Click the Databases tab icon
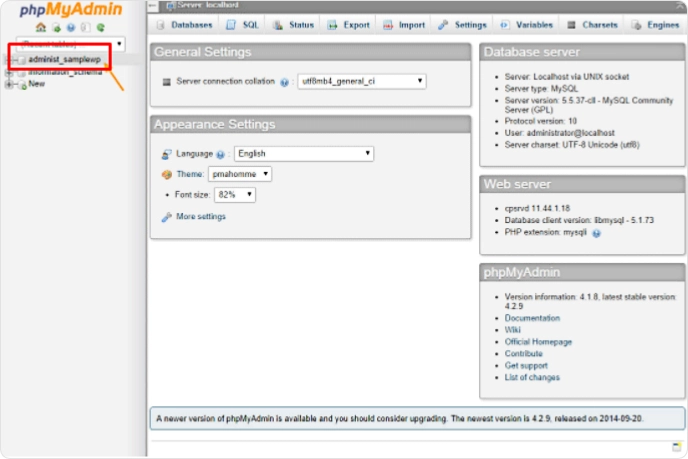 pyautogui.click(x=161, y=25)
